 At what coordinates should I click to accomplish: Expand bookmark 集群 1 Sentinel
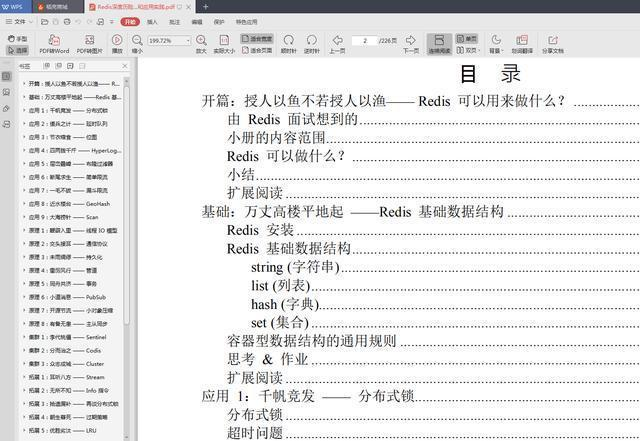pos(24,337)
